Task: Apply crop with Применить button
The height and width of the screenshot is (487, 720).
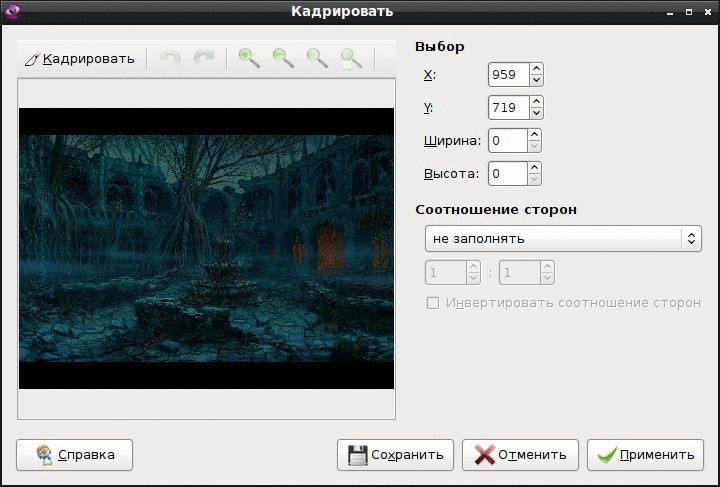Action: pyautogui.click(x=645, y=455)
